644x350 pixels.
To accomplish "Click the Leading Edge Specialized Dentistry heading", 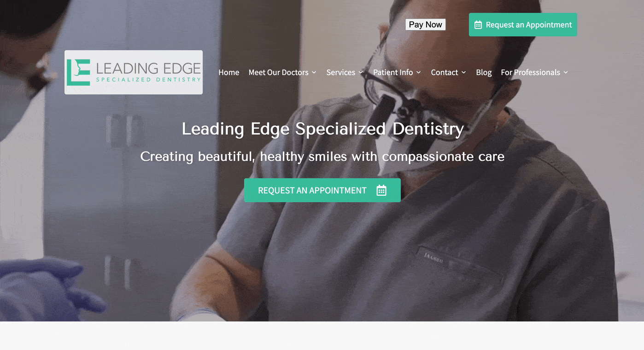I will 322,129.
